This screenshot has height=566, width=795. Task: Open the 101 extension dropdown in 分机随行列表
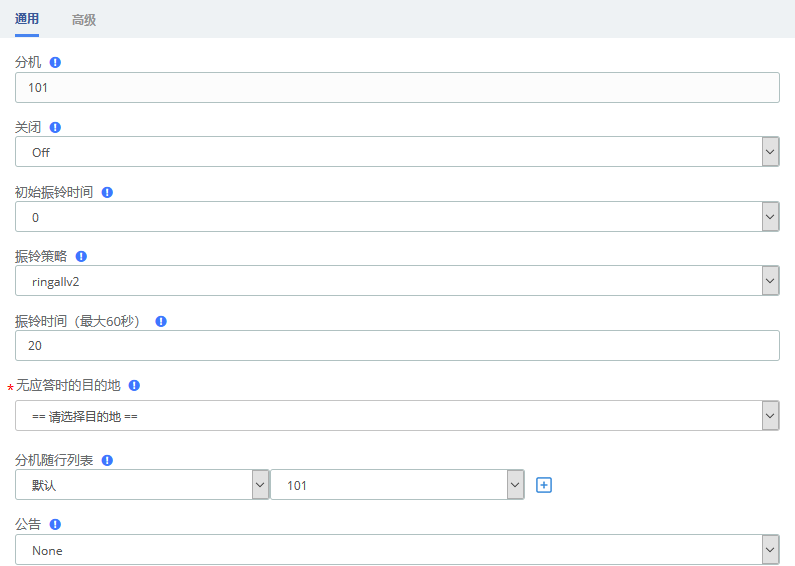tap(398, 485)
